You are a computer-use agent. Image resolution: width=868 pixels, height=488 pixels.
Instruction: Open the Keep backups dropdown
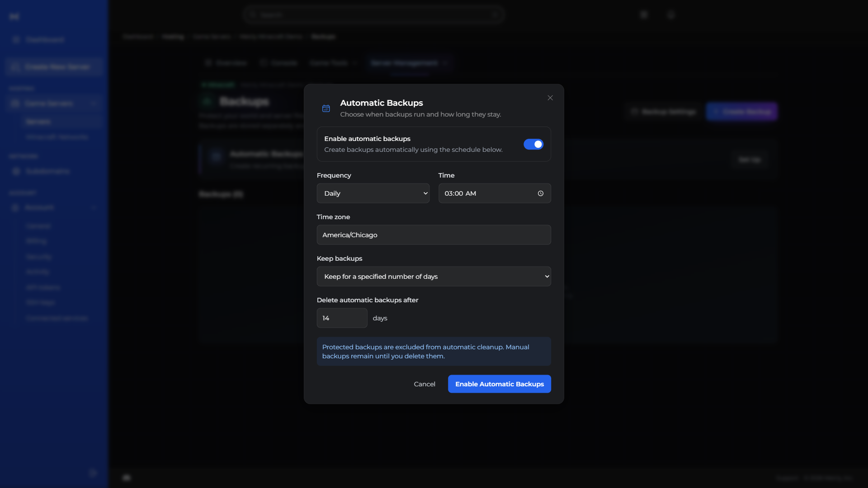pos(434,277)
